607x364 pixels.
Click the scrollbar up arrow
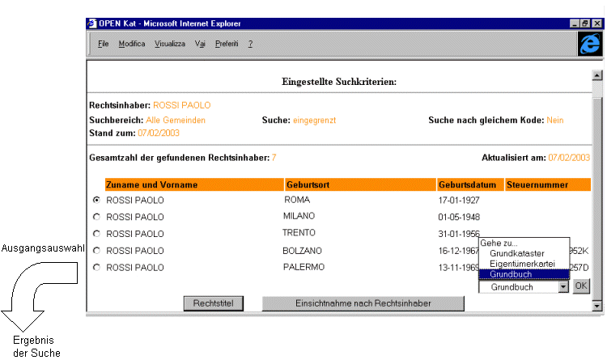(x=597, y=75)
